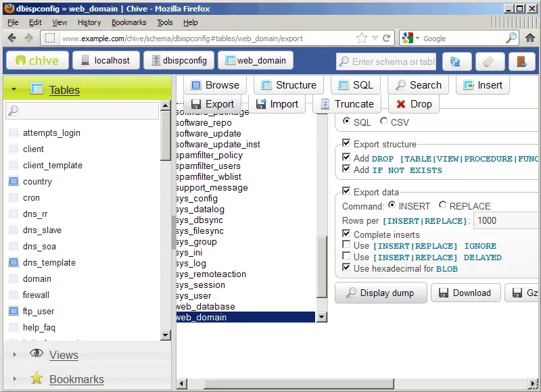Open the dbispconfig schema breadcrumb
This screenshot has width=541, height=392.
pos(179,61)
